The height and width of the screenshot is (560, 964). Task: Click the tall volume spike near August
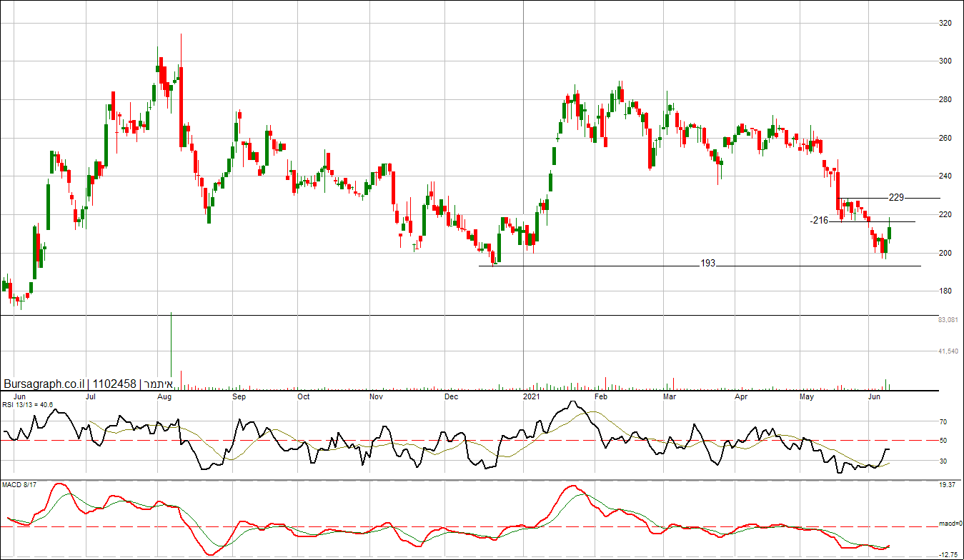171,350
